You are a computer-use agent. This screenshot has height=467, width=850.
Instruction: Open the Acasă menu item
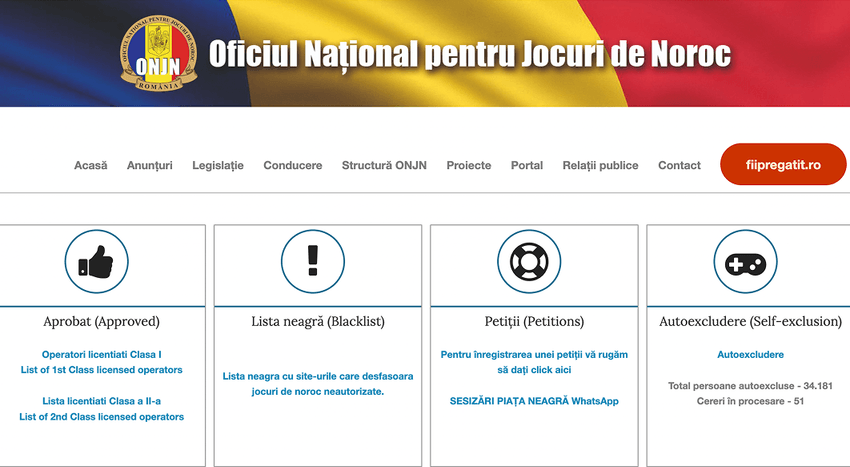(90, 165)
